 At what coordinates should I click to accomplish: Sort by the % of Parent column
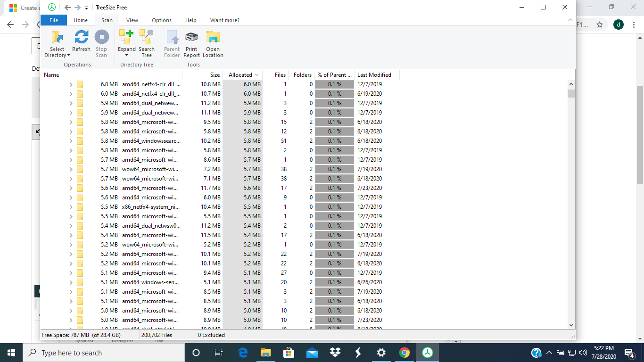[x=334, y=74]
